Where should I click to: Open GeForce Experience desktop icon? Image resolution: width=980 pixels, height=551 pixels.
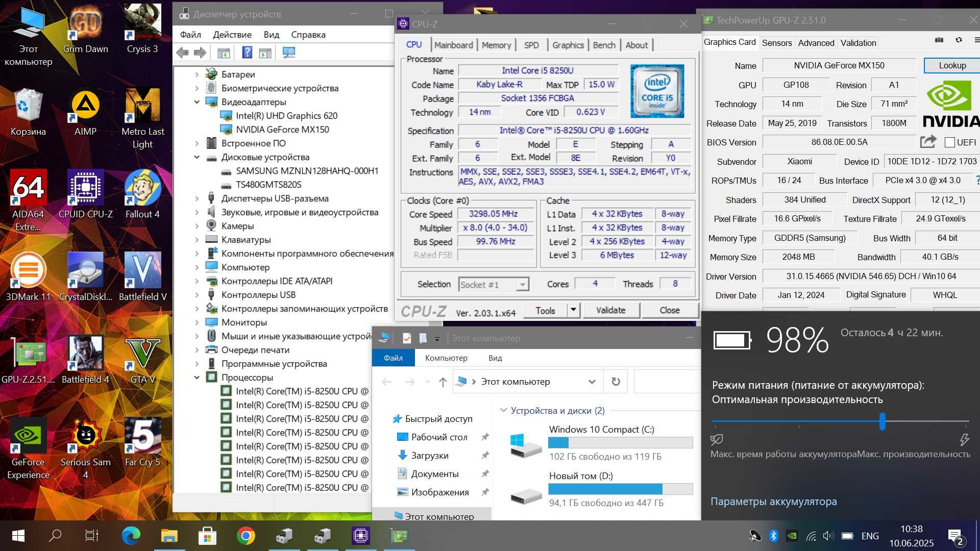[x=28, y=449]
